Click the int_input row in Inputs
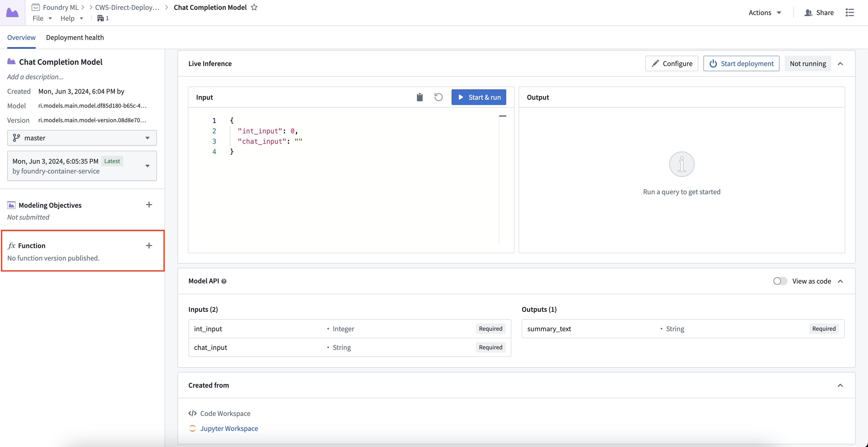 pos(349,328)
